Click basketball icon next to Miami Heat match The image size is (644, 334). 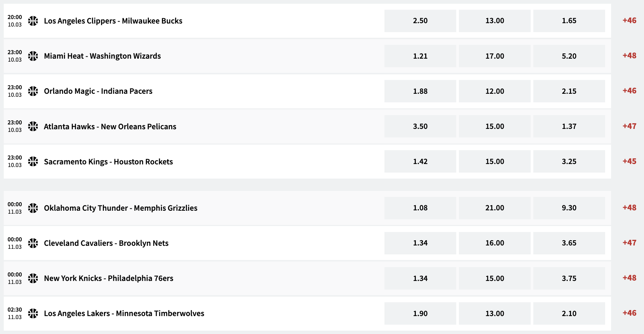coord(33,56)
